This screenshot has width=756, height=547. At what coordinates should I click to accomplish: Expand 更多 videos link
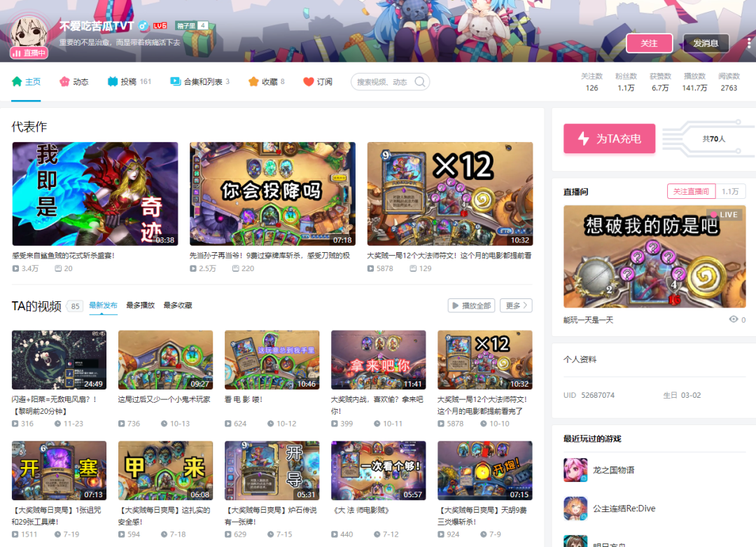pyautogui.click(x=516, y=305)
